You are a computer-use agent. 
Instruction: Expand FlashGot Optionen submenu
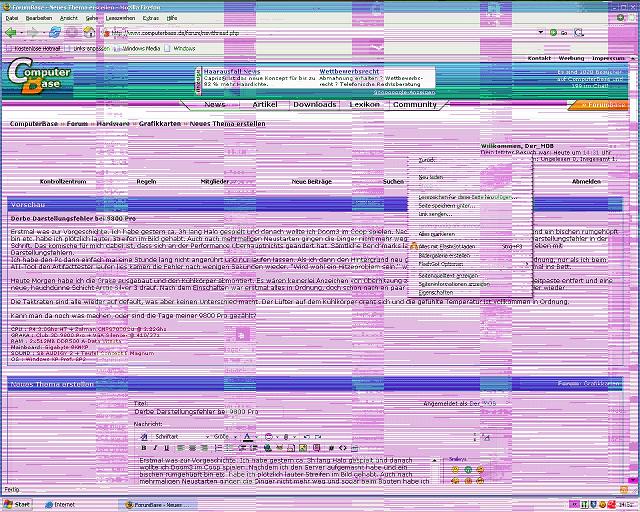coord(471,264)
